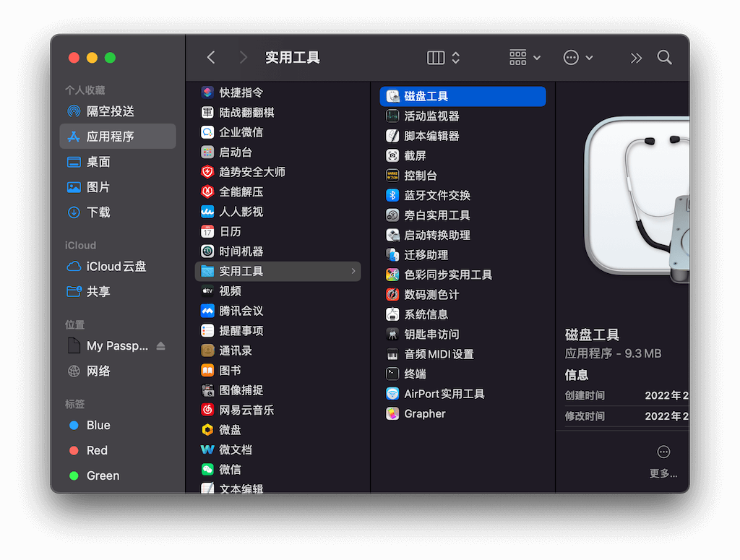
Task: Open the ellipsis action menu dropdown
Action: point(578,58)
